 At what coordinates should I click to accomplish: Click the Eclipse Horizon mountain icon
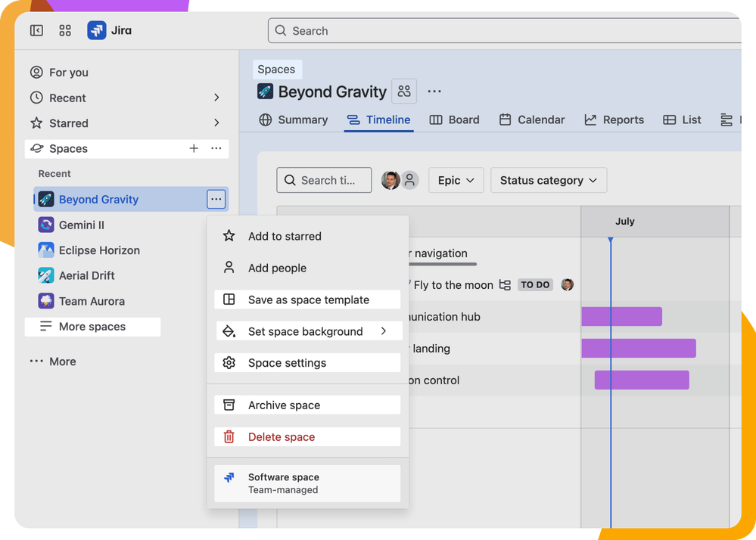coord(46,250)
